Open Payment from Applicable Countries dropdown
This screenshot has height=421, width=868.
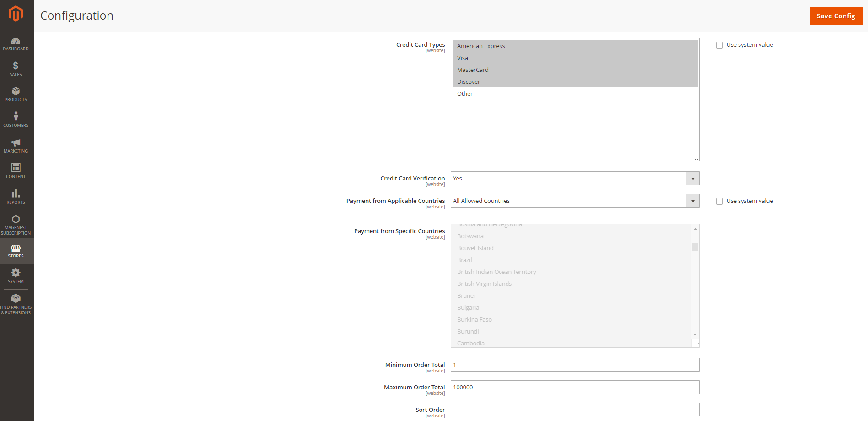[575, 201]
